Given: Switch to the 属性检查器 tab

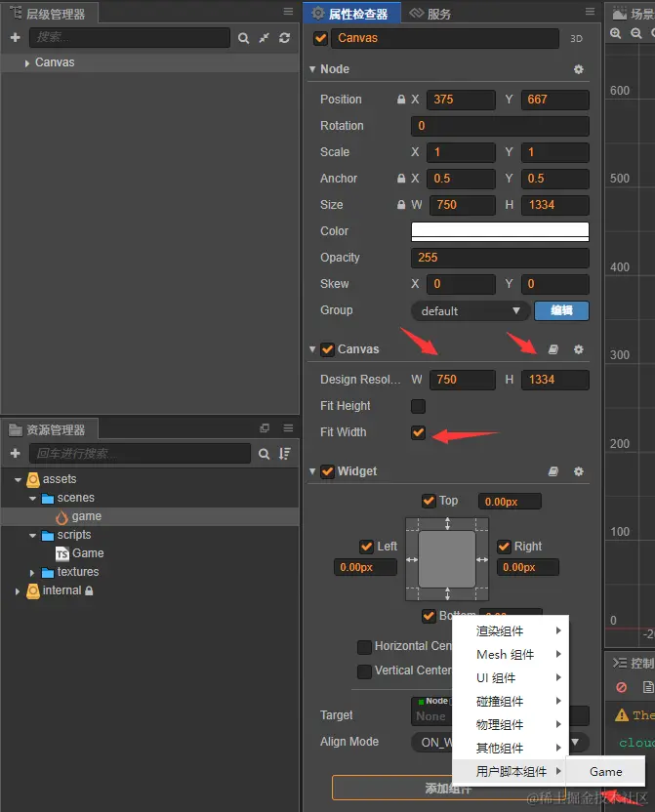Looking at the screenshot, I should 351,14.
